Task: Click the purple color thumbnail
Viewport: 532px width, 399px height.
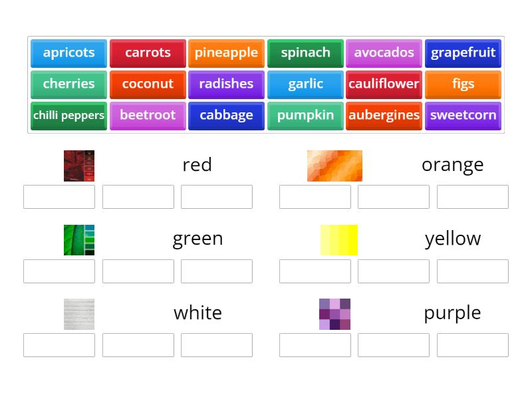Action: (x=334, y=313)
